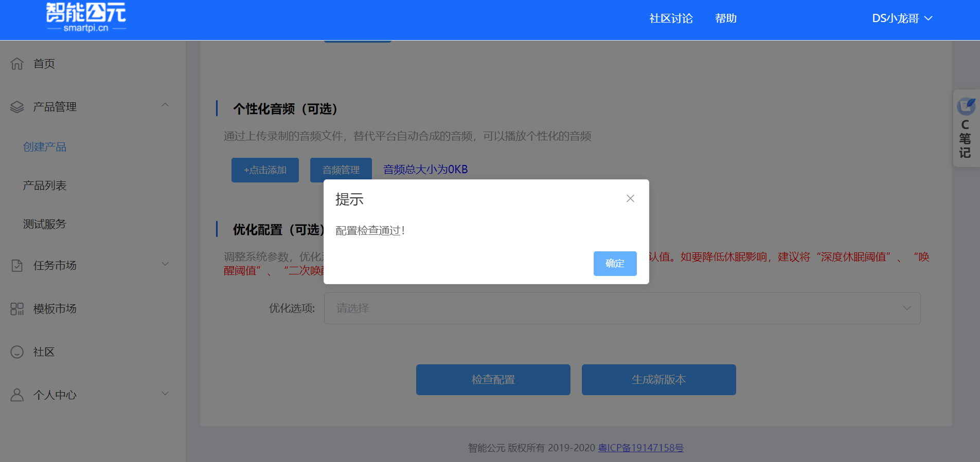Screen dimensions: 980x462
Task: Close the 提示 dialog with the X
Action: point(630,198)
